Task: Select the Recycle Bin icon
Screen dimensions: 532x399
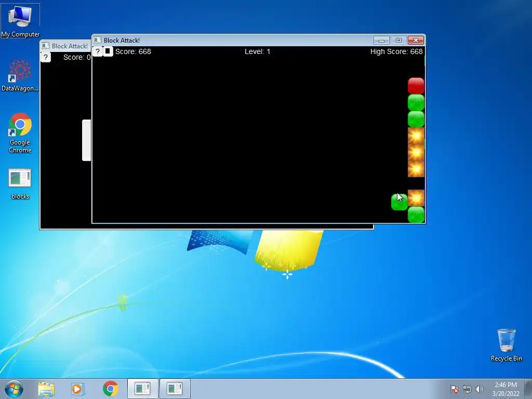Action: (x=506, y=345)
